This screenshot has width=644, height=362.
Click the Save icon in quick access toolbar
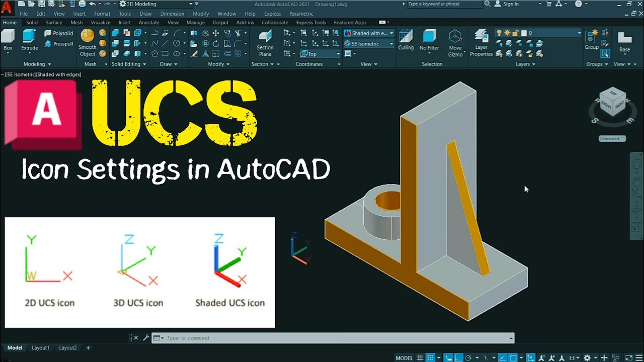[x=41, y=4]
